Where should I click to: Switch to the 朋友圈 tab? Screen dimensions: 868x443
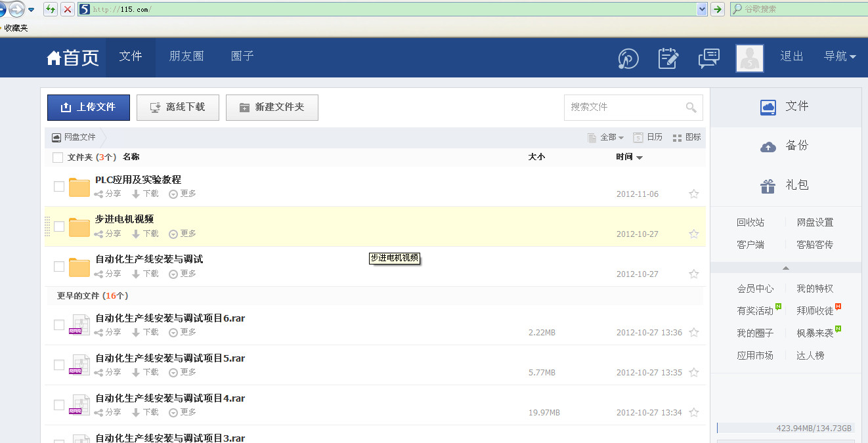tap(186, 56)
